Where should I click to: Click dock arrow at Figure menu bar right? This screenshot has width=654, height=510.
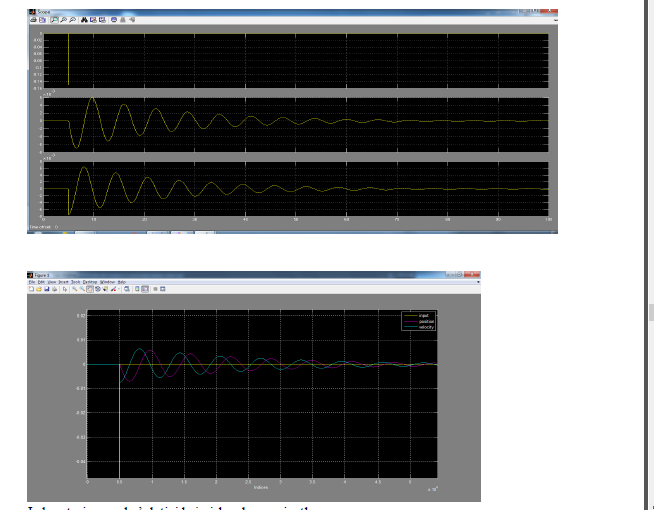(478, 282)
